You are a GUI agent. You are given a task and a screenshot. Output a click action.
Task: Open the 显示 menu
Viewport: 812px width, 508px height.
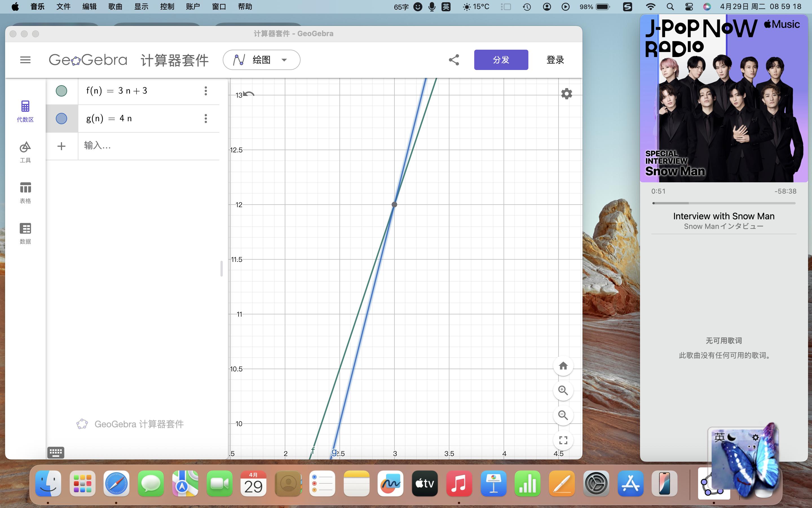[x=141, y=7]
